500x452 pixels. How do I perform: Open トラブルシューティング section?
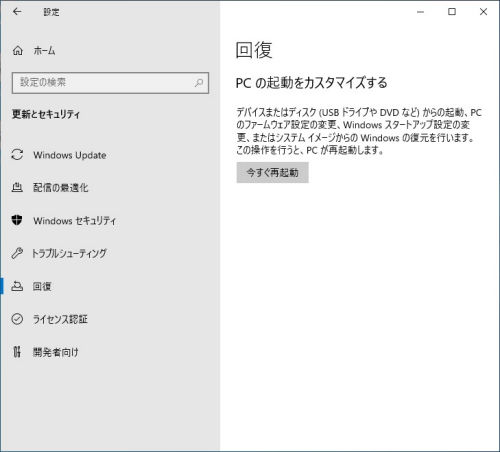point(110,253)
